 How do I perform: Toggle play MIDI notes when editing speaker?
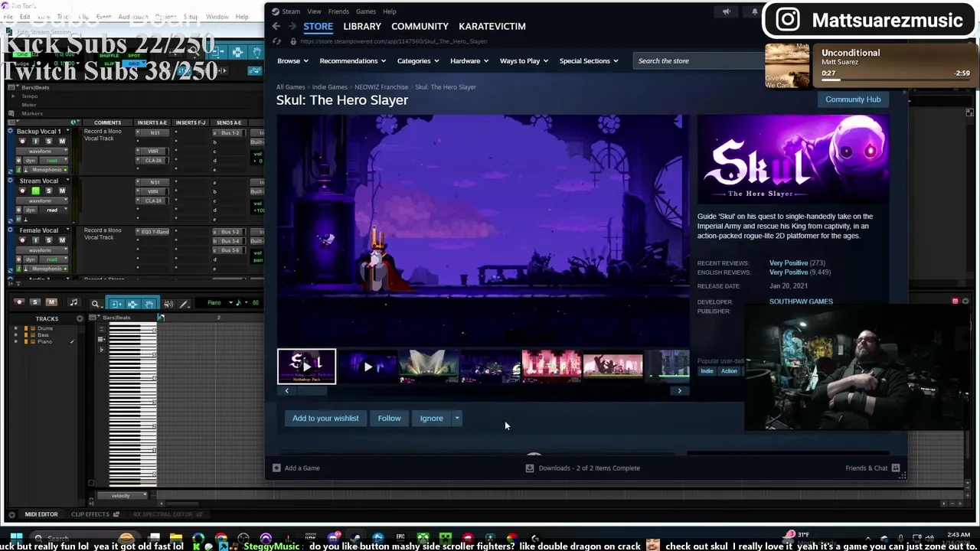168,305
